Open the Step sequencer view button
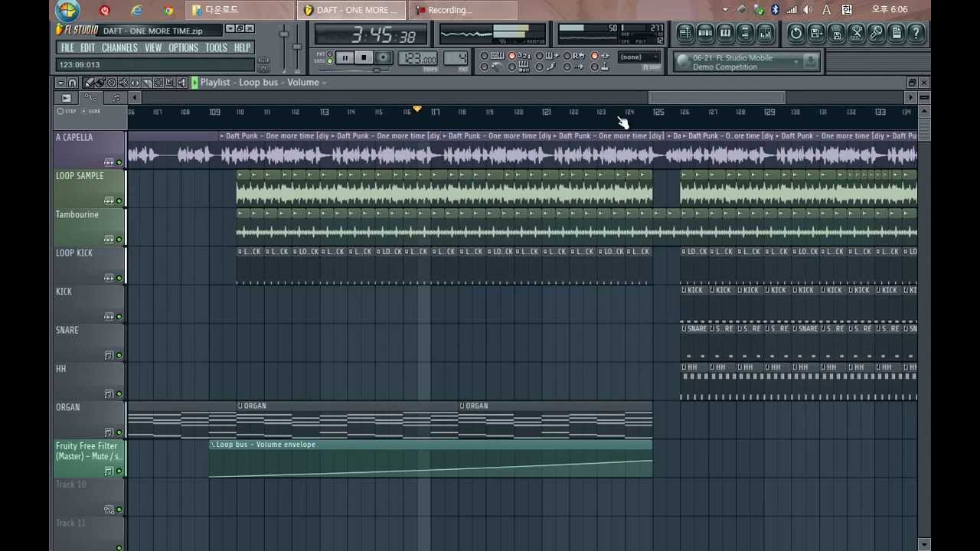 [705, 33]
